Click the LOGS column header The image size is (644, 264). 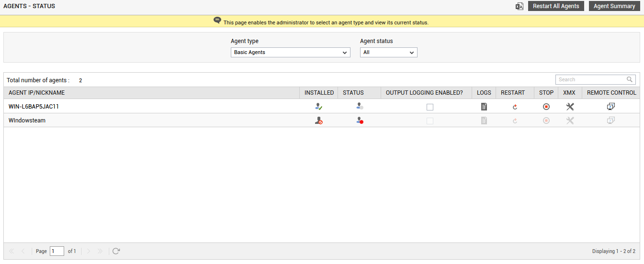(484, 93)
